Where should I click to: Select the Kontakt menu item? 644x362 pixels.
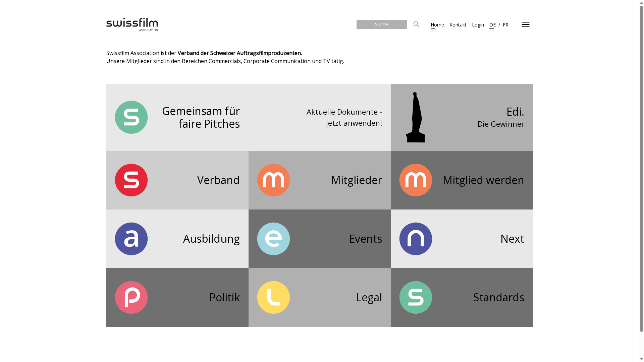point(458,24)
